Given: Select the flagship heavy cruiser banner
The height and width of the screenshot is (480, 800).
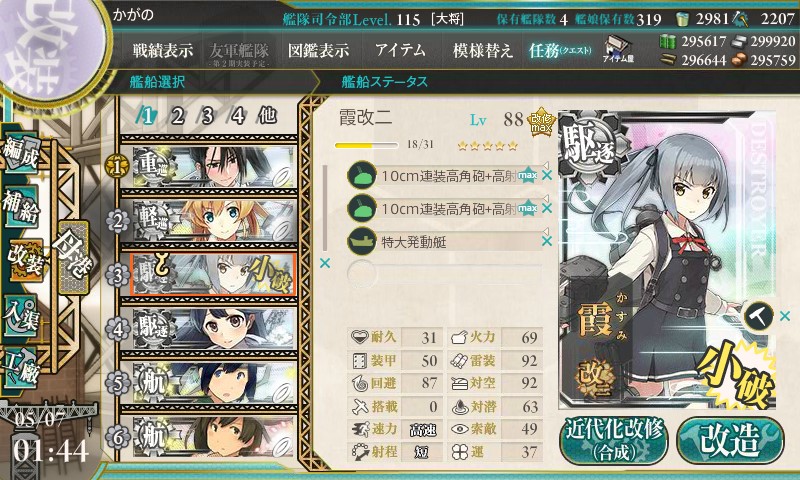Looking at the screenshot, I should (214, 167).
